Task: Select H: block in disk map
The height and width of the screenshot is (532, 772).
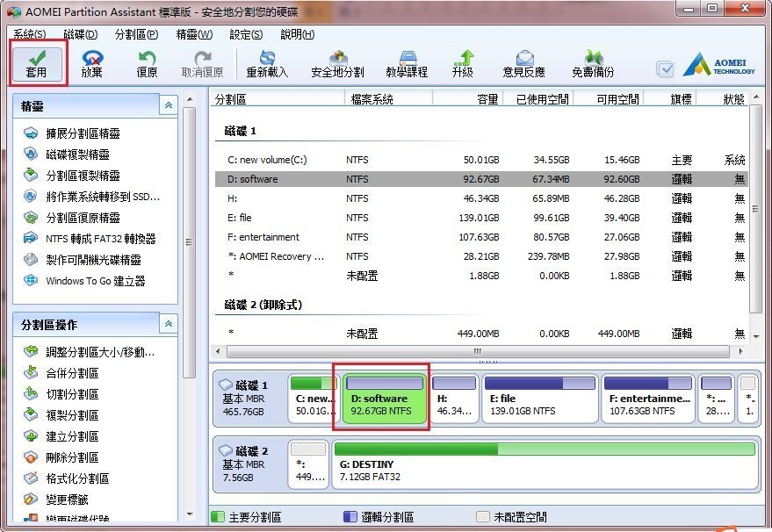Action: (454, 399)
